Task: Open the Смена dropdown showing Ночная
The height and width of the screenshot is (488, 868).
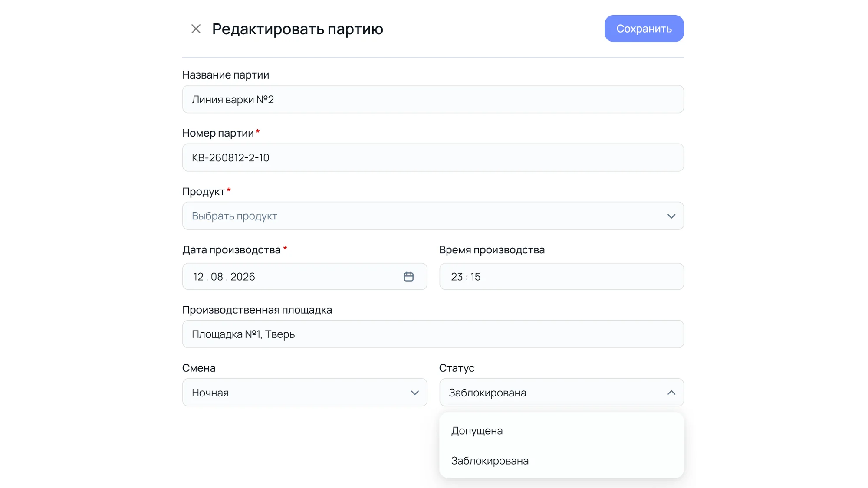Action: [x=305, y=393]
